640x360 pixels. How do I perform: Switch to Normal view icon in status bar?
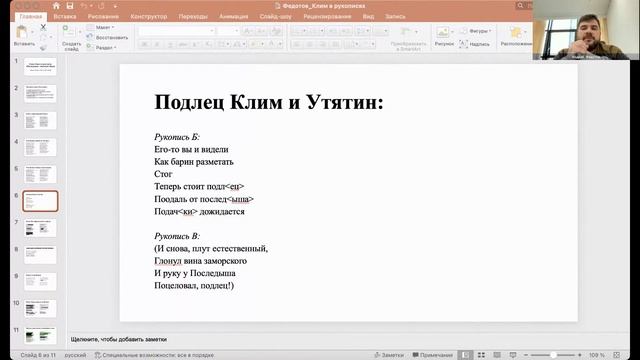point(465,355)
